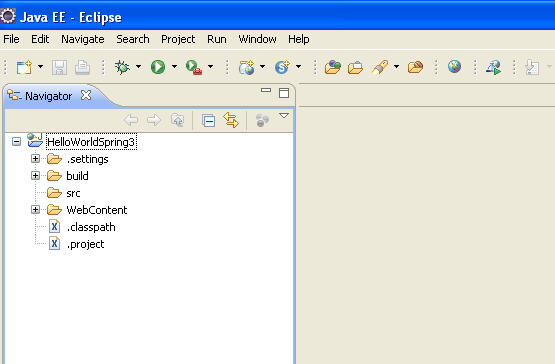Image resolution: width=555 pixels, height=364 pixels.
Task: Select the HelloWorldSpring3 project
Action: pyautogui.click(x=91, y=142)
